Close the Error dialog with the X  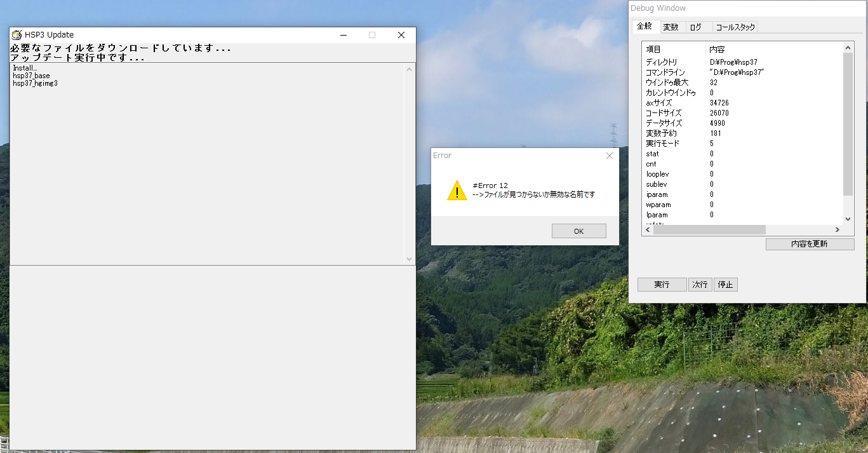pyautogui.click(x=609, y=156)
